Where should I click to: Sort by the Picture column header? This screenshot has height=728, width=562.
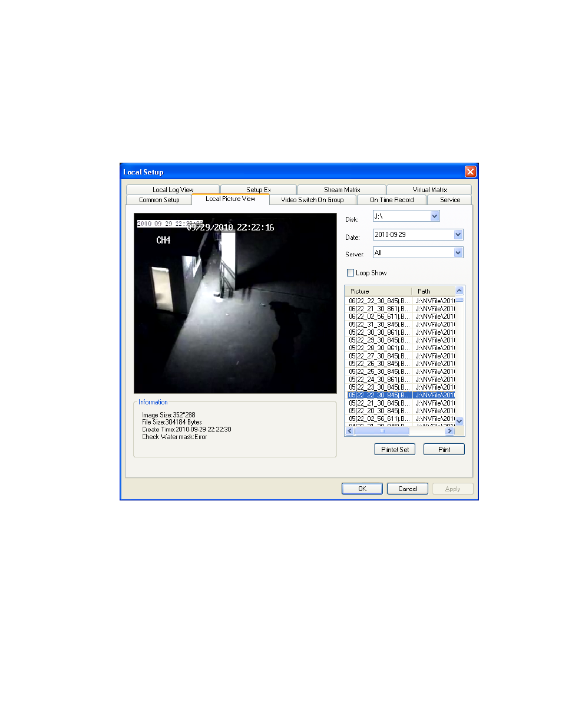pyautogui.click(x=378, y=291)
